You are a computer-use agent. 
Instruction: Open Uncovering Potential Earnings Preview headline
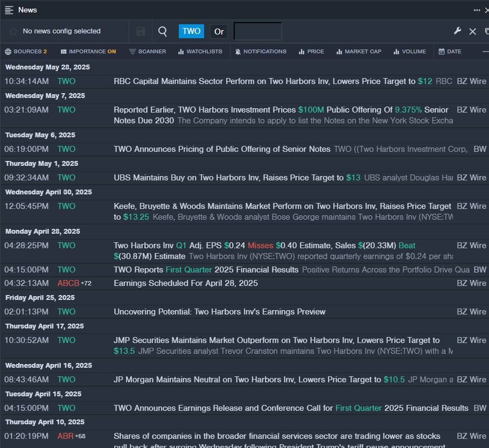point(220,312)
